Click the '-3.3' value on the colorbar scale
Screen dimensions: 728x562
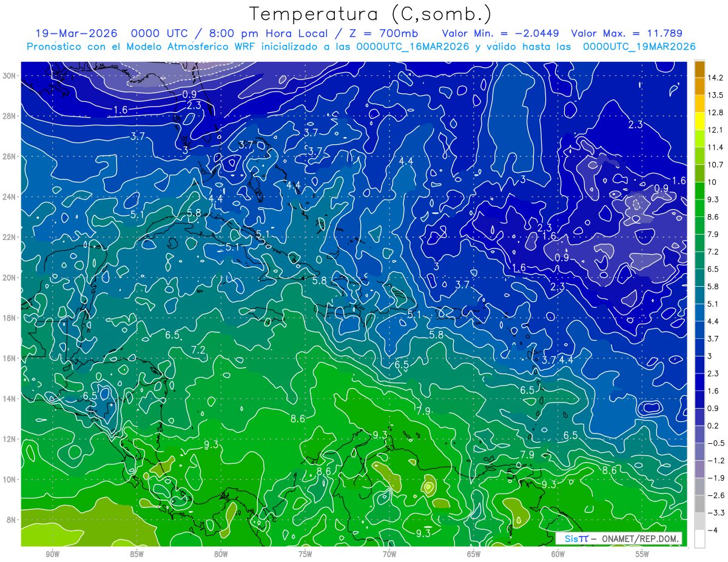[716, 513]
